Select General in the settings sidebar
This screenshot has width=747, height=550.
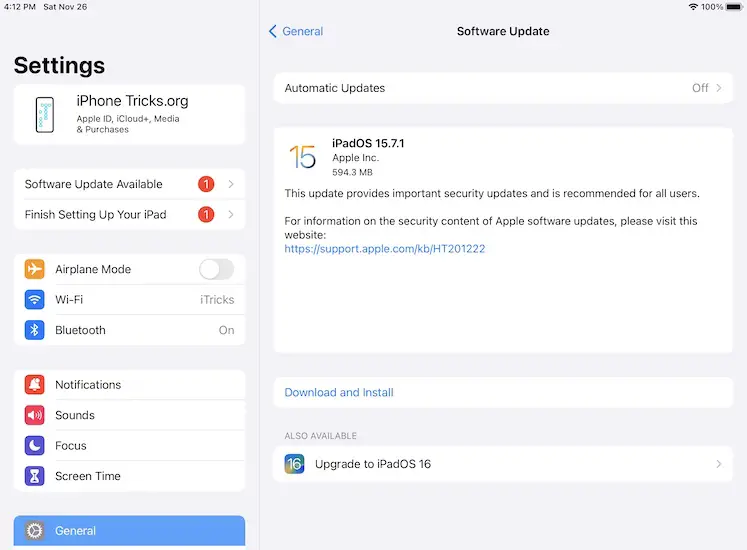129,531
